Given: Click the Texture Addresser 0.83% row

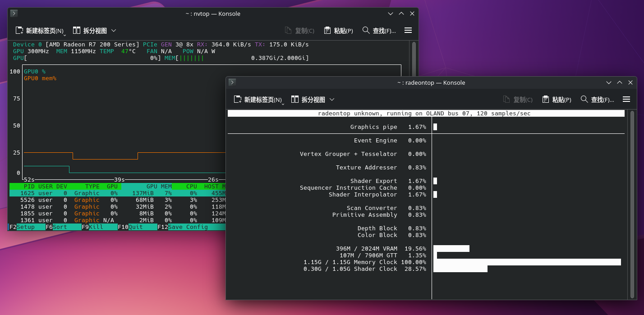Looking at the screenshot, I should (x=381, y=168).
